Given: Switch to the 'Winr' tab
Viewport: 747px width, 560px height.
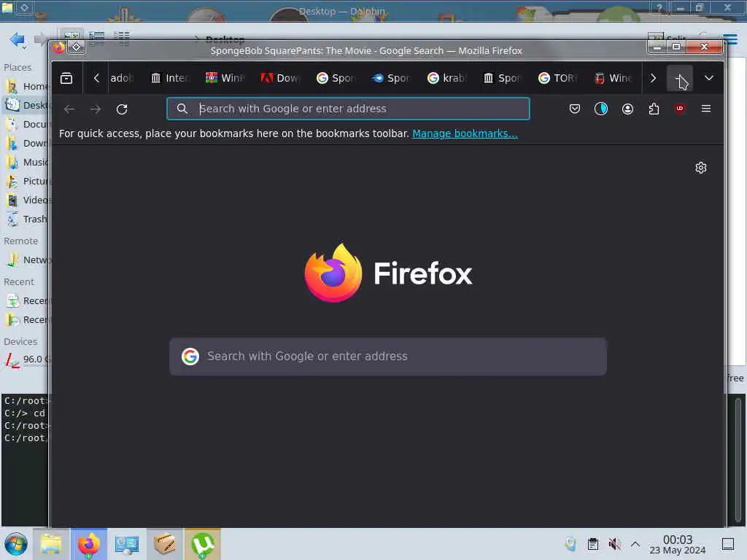Looking at the screenshot, I should (x=225, y=78).
